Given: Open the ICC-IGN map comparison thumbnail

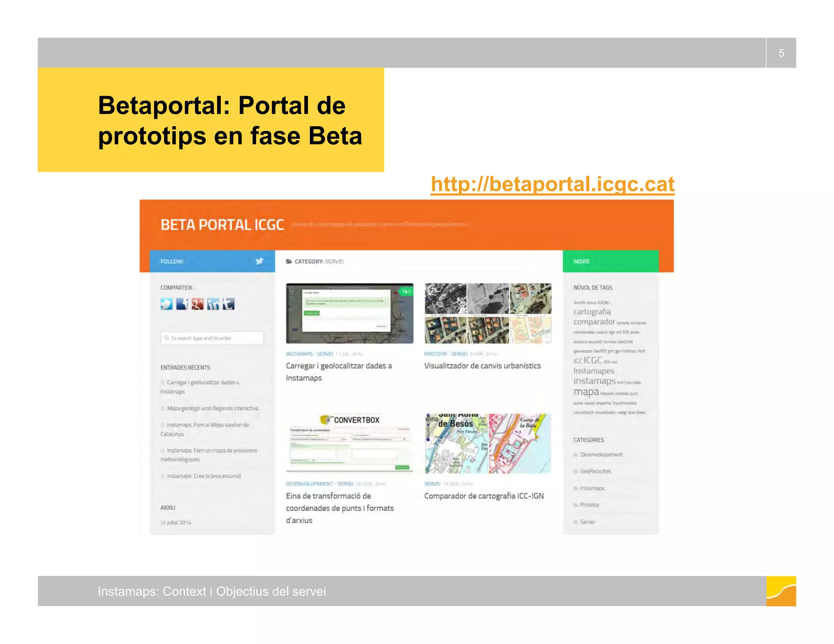Looking at the screenshot, I should click(488, 443).
